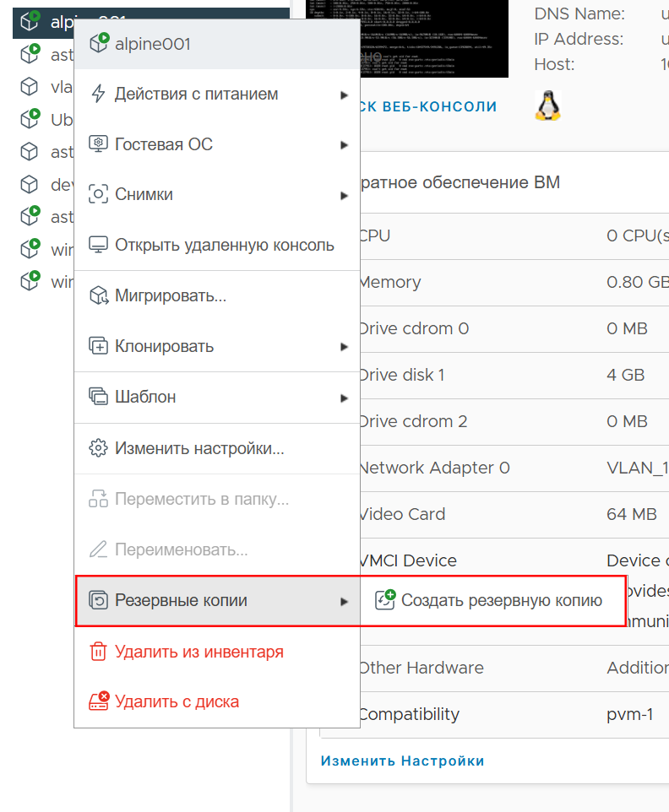Click the remote console monitor icon
This screenshot has width=669, height=812.
[98, 245]
